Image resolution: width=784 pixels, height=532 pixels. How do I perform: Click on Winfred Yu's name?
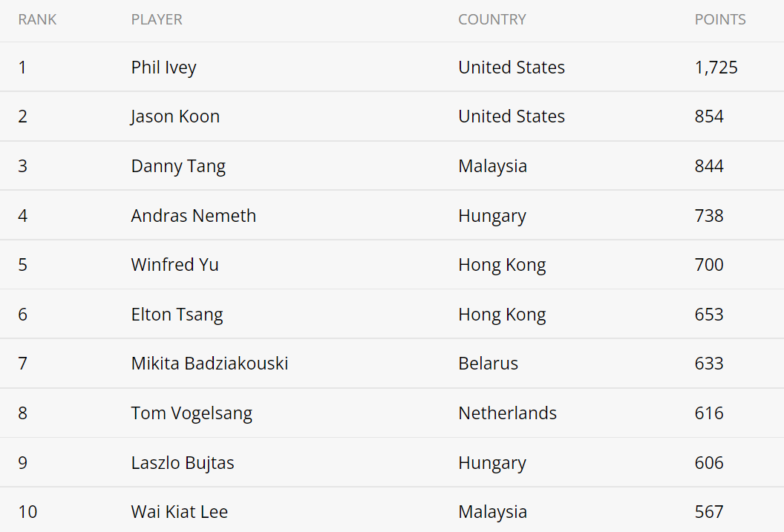[175, 264]
